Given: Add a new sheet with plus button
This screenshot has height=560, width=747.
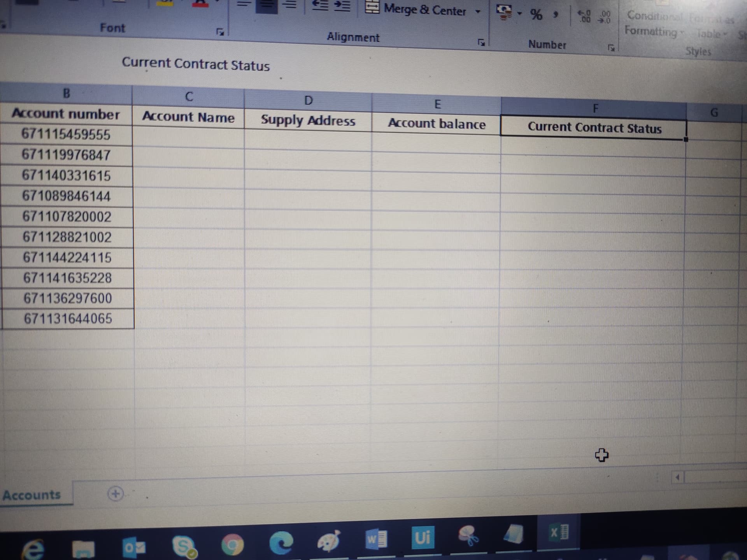Looking at the screenshot, I should [115, 494].
